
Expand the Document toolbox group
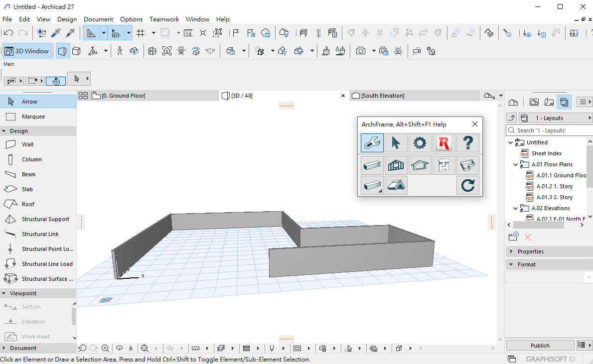(4, 348)
